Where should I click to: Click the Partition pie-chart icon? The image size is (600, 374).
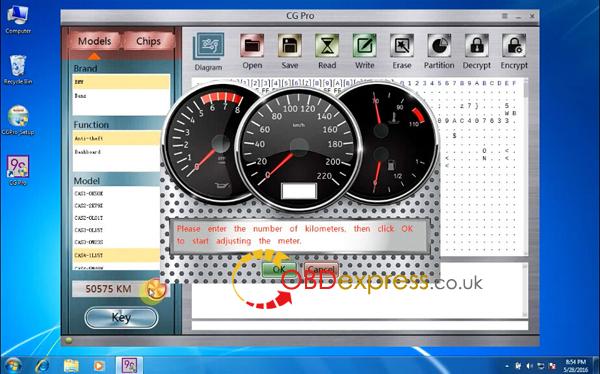pos(439,46)
